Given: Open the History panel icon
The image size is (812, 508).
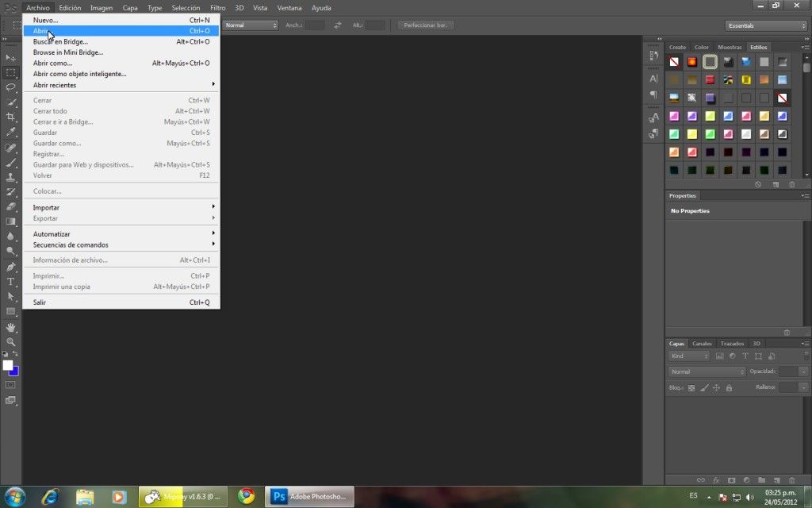Looking at the screenshot, I should [653, 55].
